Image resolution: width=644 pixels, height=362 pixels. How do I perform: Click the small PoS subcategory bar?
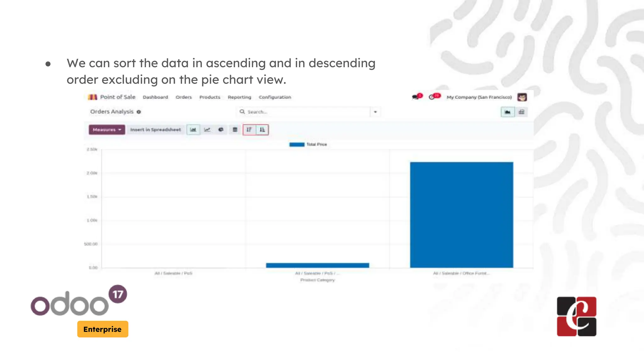coord(318,265)
